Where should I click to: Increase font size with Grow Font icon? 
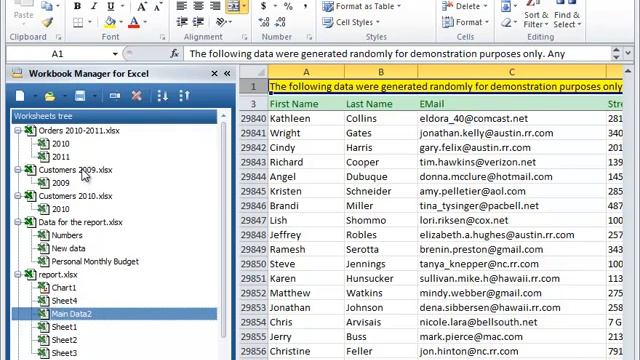pyautogui.click(x=142, y=6)
